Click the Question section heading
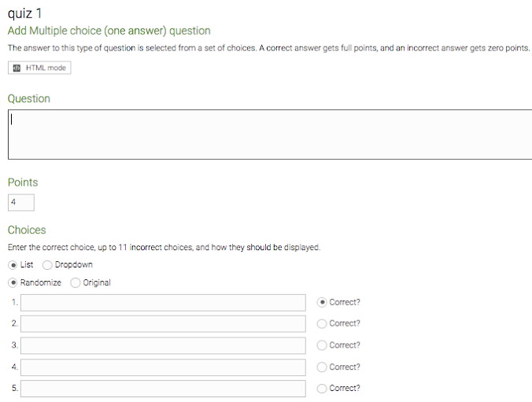Screen dimensions: 532x402 [28, 99]
